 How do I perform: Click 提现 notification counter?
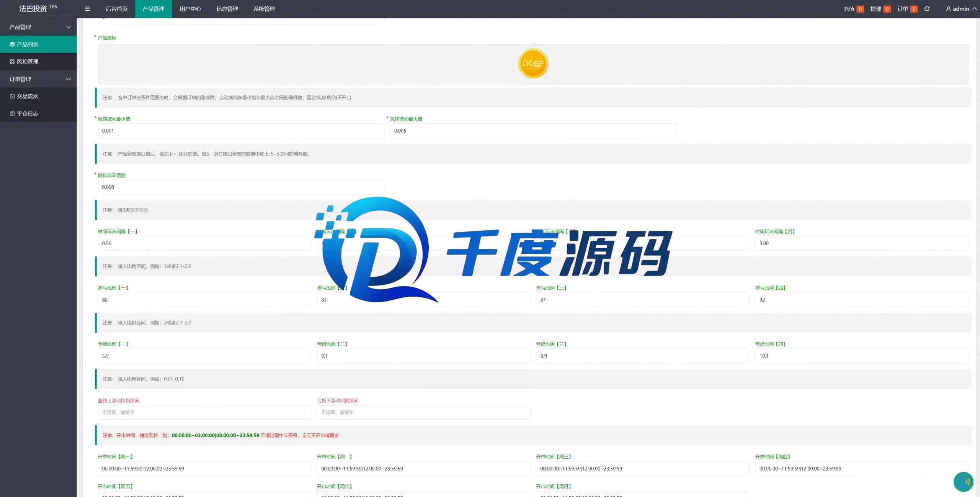880,9
